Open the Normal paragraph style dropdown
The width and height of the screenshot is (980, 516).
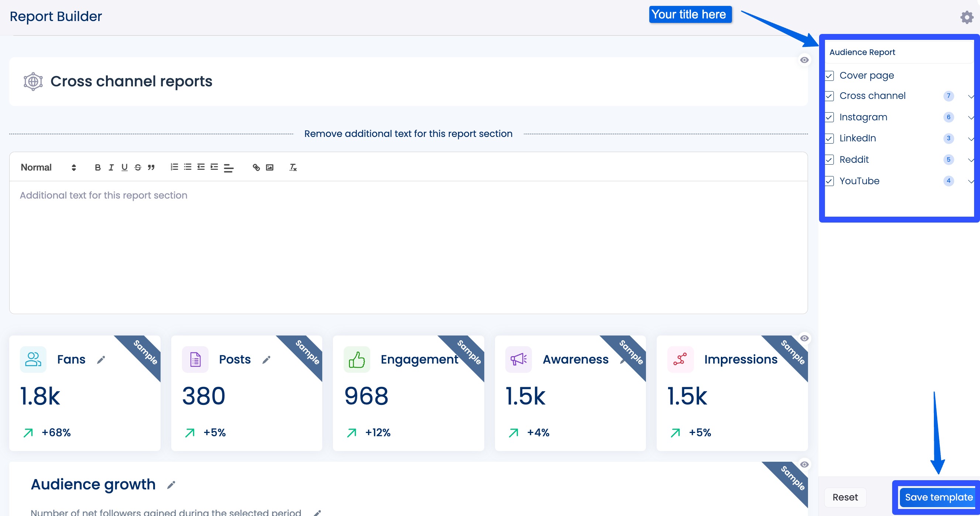(48, 168)
